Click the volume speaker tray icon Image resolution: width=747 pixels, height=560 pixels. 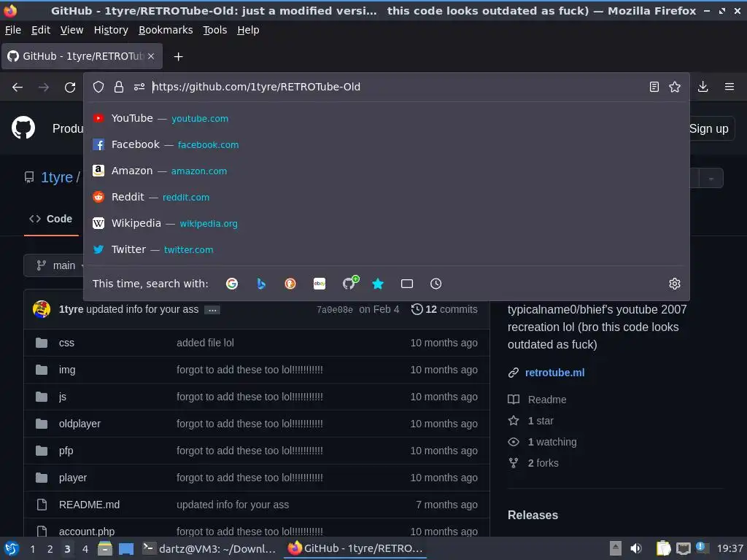click(636, 548)
